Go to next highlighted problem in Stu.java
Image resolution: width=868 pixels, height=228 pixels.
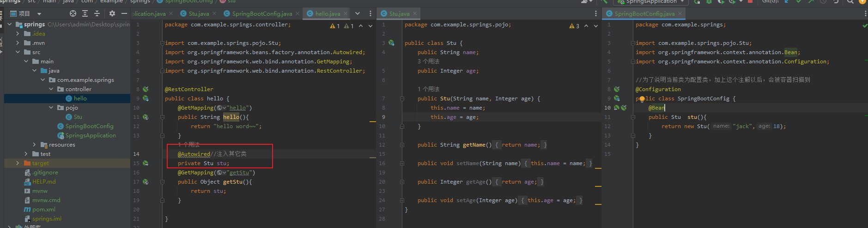pos(596,26)
